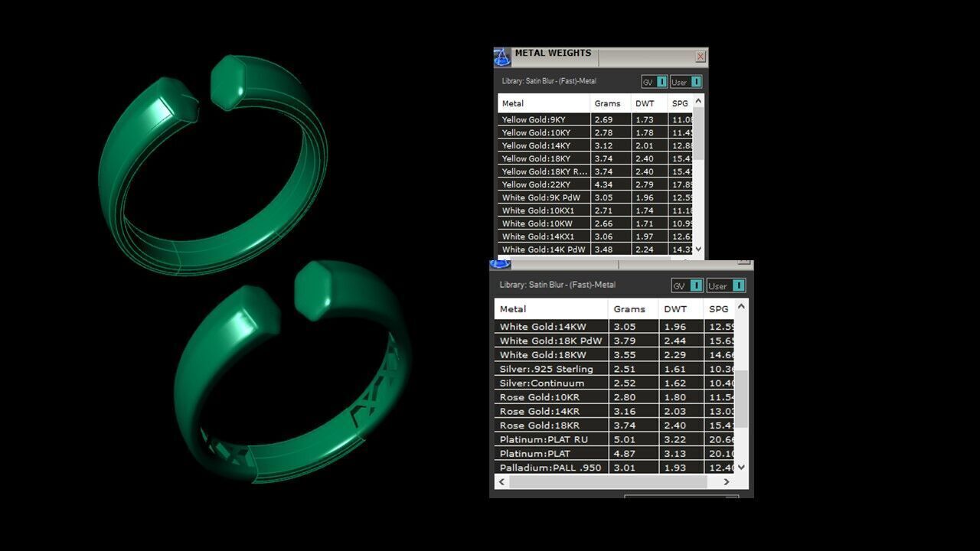Toggle GV switch in lower metal list window
Viewport: 980px width, 551px height.
pos(688,285)
